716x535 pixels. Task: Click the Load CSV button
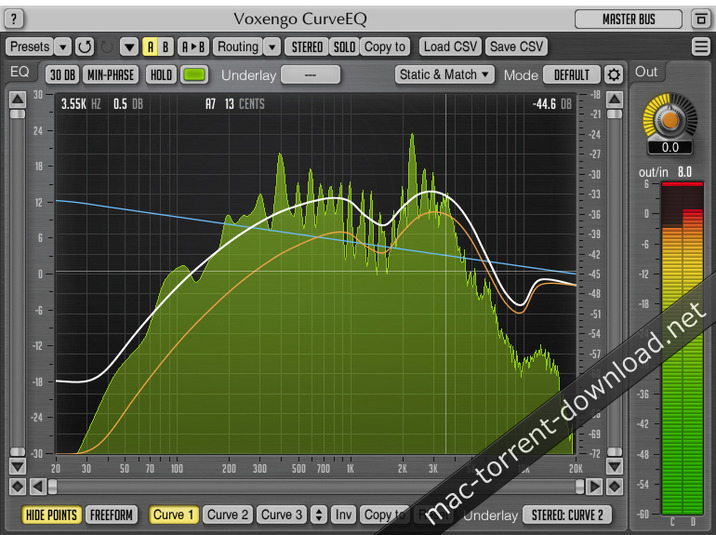click(450, 47)
